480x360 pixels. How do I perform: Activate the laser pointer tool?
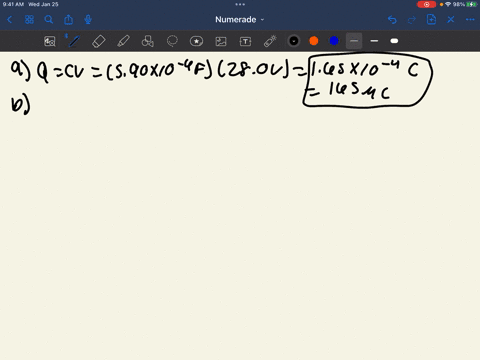tap(270, 41)
